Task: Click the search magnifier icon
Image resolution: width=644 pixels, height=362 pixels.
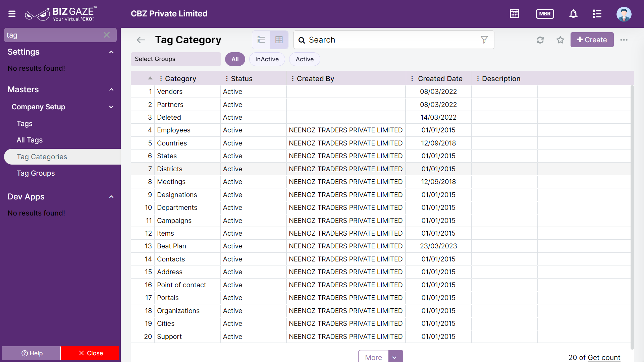Action: coord(302,40)
